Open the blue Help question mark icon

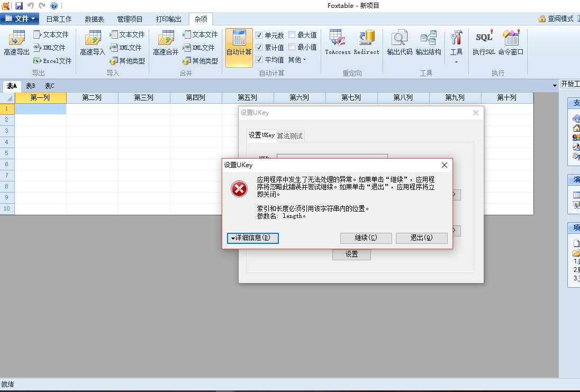[54, 5]
